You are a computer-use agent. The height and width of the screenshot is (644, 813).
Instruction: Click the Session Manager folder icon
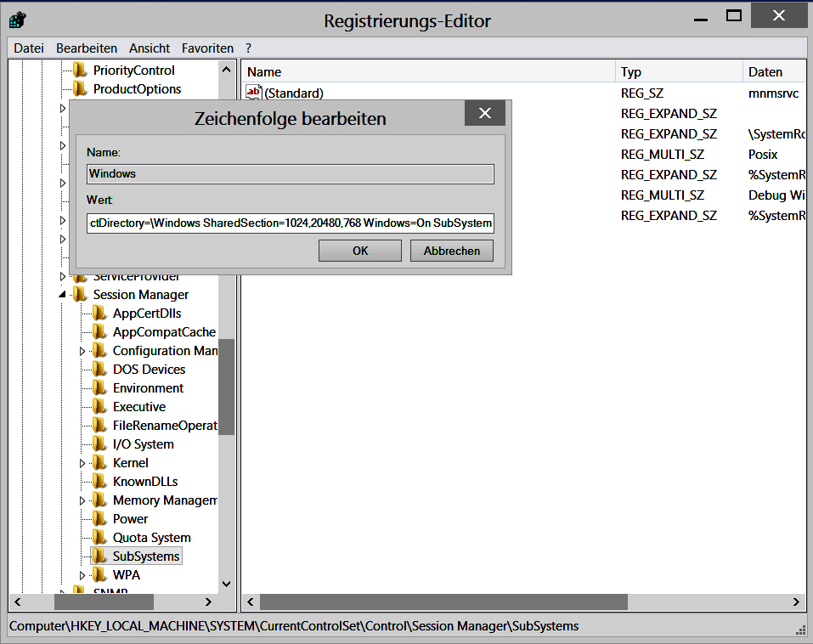[80, 294]
